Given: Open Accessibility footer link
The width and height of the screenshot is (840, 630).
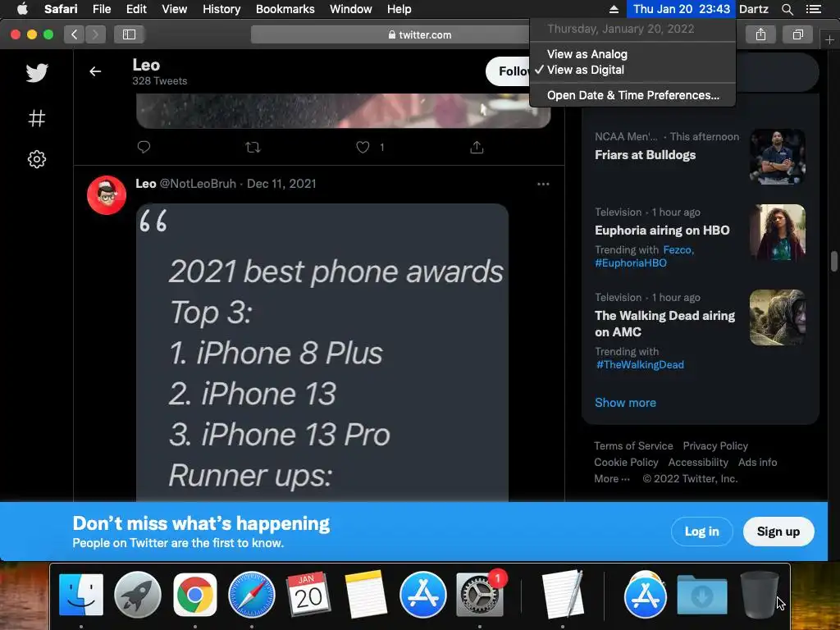Looking at the screenshot, I should pyautogui.click(x=698, y=463).
